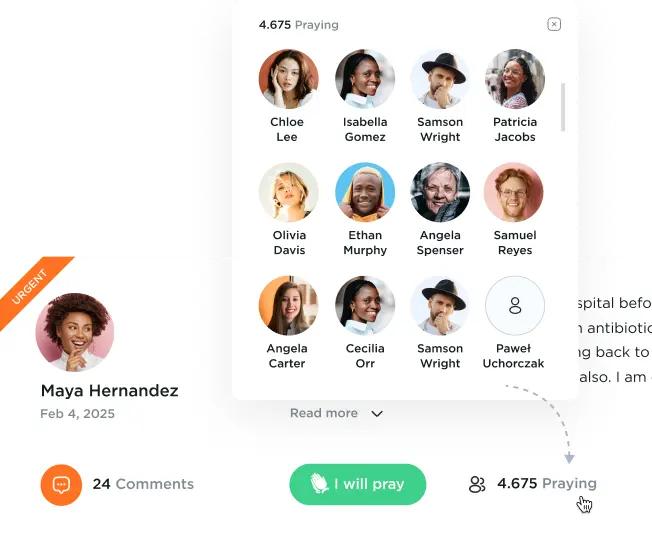652x550 pixels.
Task: Open the 24 Comments link
Action: (x=143, y=484)
